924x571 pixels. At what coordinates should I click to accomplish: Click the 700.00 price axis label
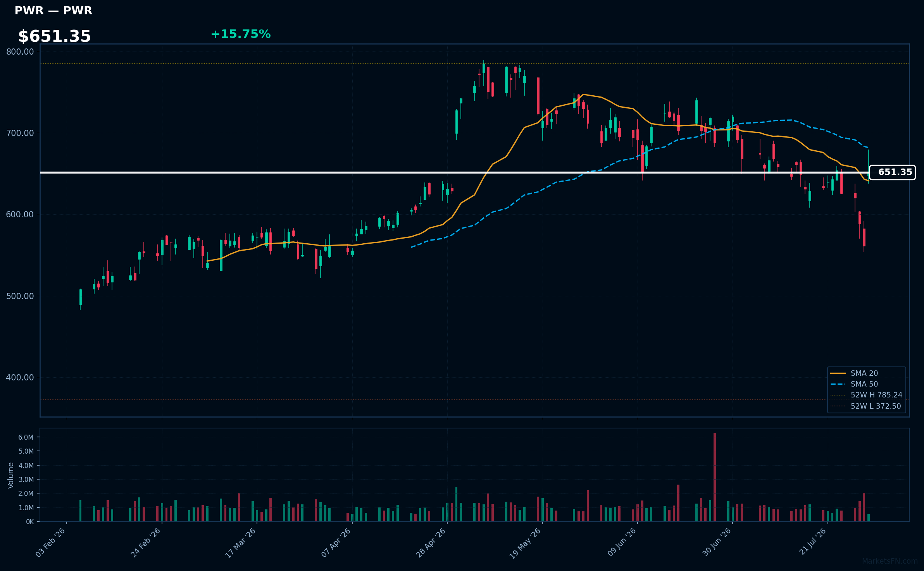(20, 133)
